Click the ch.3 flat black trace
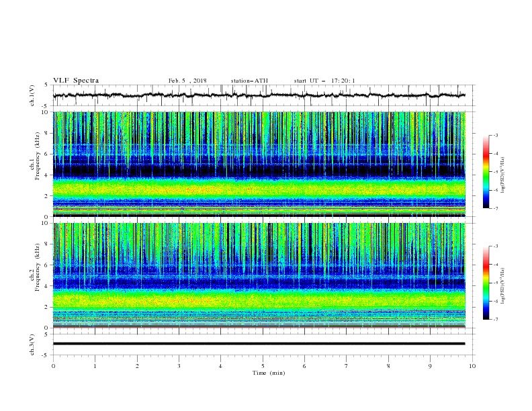The width and height of the screenshot is (532, 411). click(x=259, y=344)
